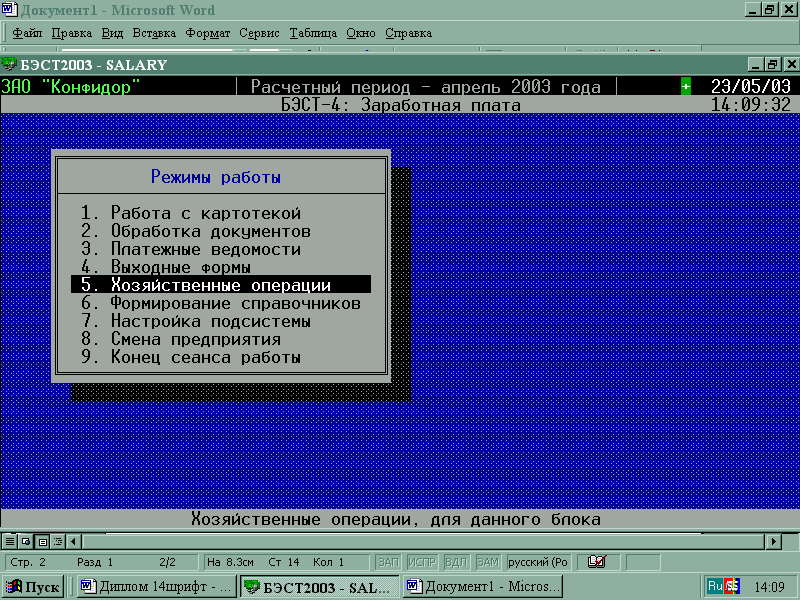Screen dimensions: 800x600
Task: Click the 'русский (Ро' language status field
Action: tap(538, 562)
